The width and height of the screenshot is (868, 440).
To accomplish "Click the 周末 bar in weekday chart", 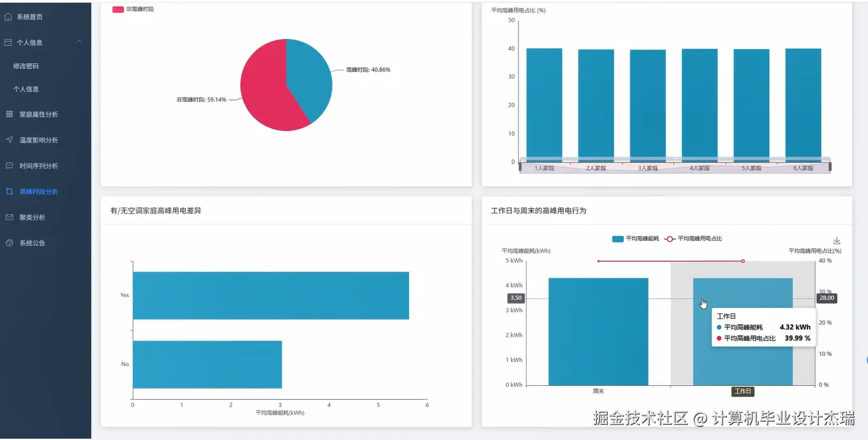I will [598, 332].
